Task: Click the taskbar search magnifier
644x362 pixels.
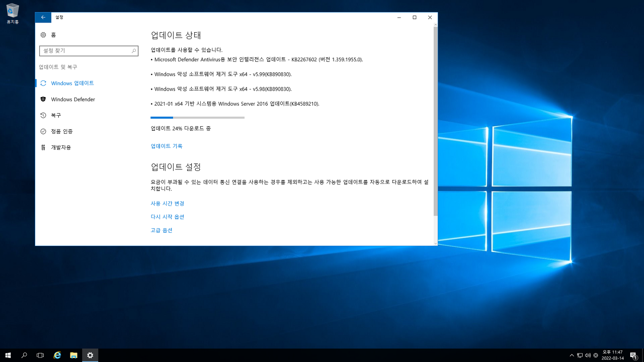Action: coord(24,355)
